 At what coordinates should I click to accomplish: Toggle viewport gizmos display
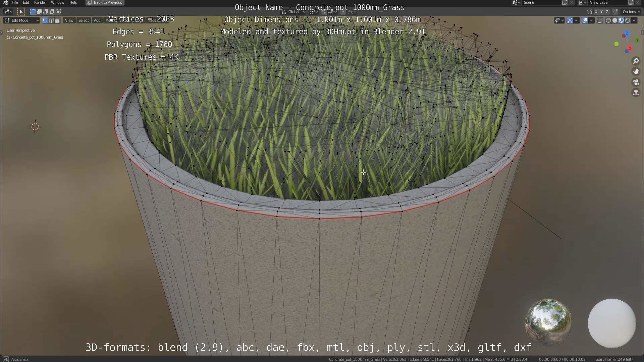tap(570, 20)
